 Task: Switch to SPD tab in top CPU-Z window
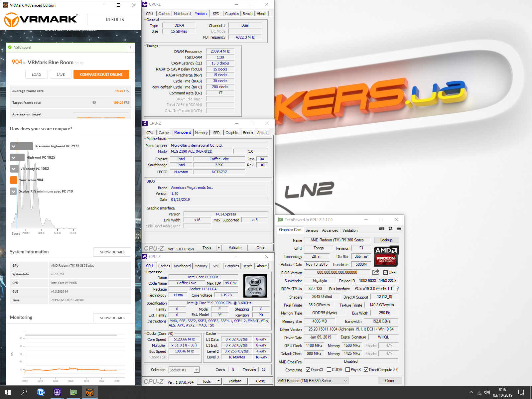pyautogui.click(x=216, y=14)
